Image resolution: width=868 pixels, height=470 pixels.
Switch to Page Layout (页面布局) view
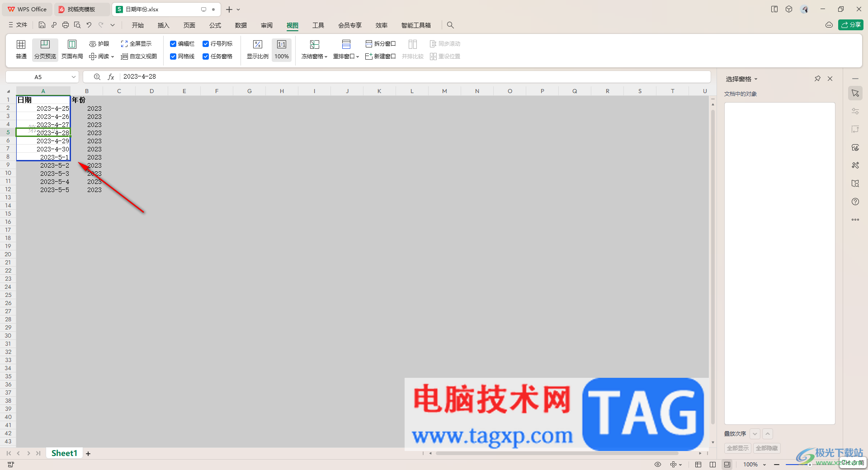(x=72, y=50)
